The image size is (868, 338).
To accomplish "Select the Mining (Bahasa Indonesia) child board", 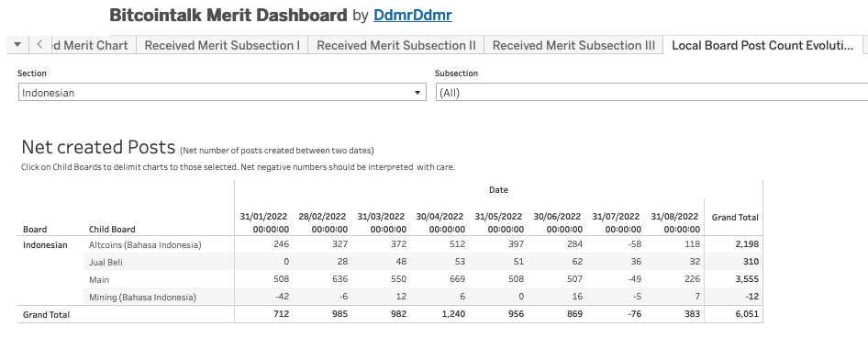I will [142, 298].
